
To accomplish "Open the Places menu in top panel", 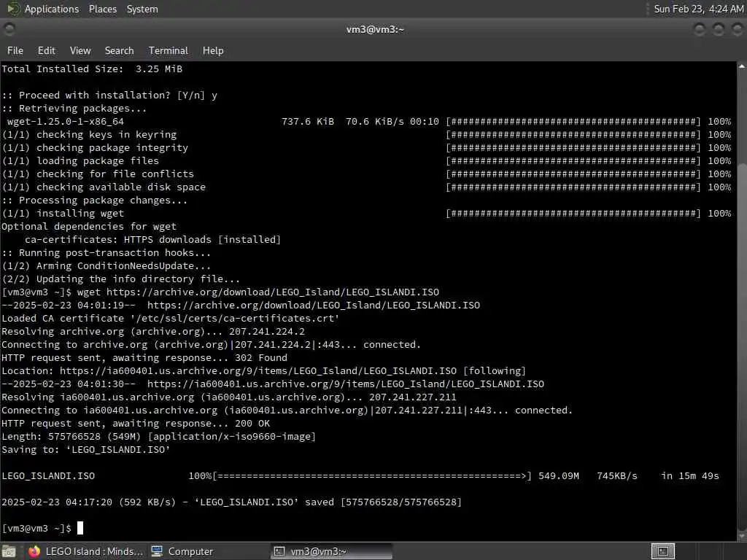I will click(x=102, y=9).
